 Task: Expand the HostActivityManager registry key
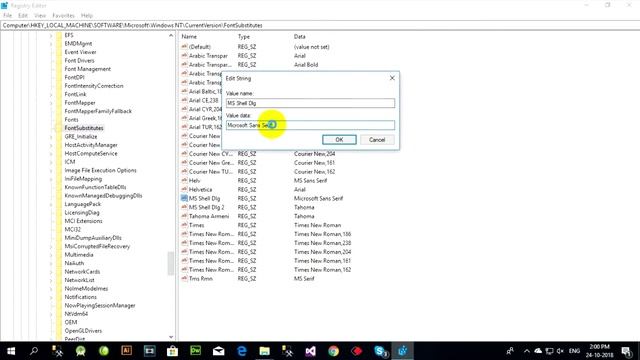click(x=51, y=145)
